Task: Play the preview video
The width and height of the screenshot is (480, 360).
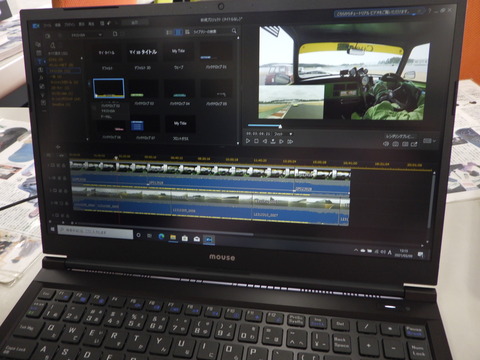Action: [x=248, y=141]
